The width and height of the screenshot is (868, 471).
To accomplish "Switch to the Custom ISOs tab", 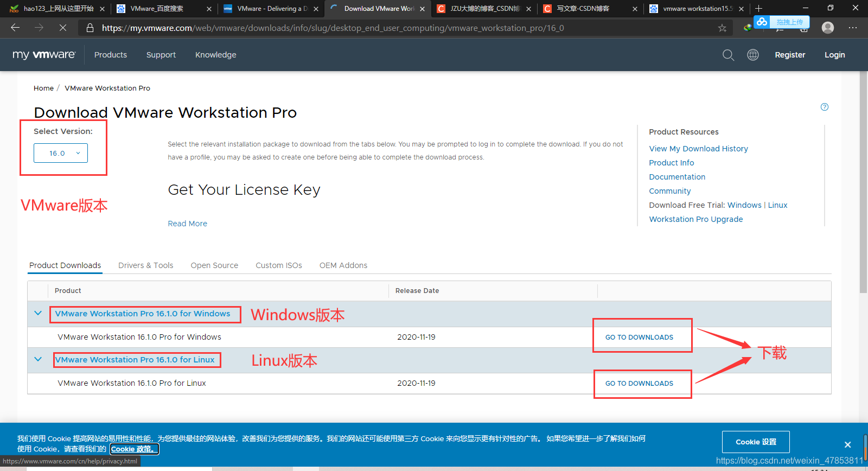I will 279,265.
